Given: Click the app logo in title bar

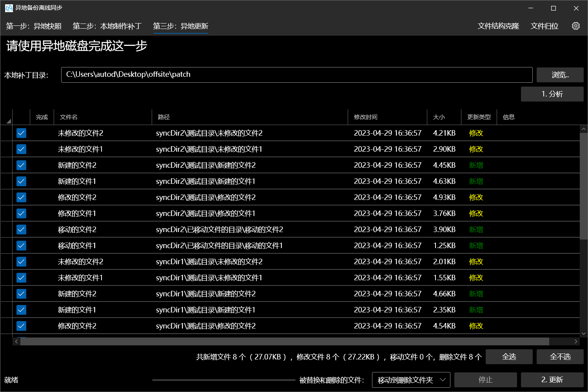Looking at the screenshot, I should click(9, 8).
